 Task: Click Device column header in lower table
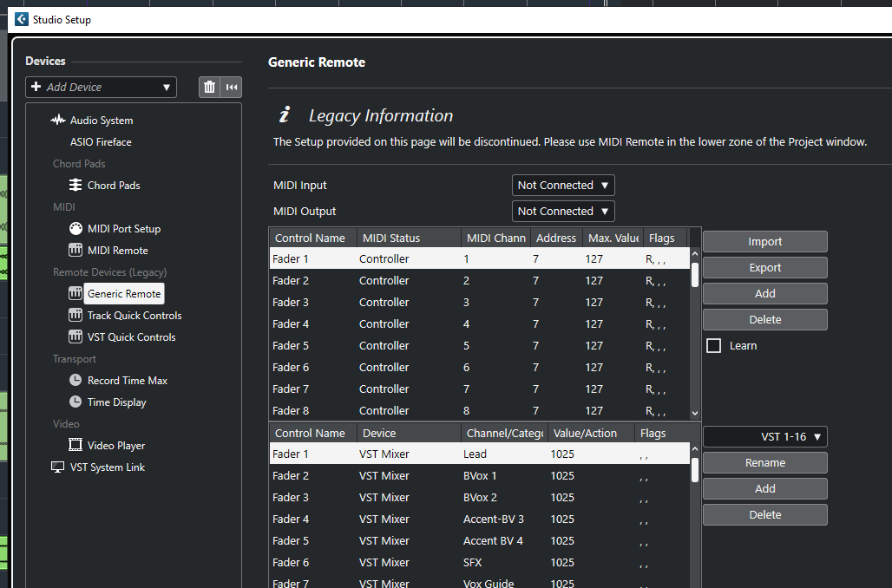coord(409,433)
